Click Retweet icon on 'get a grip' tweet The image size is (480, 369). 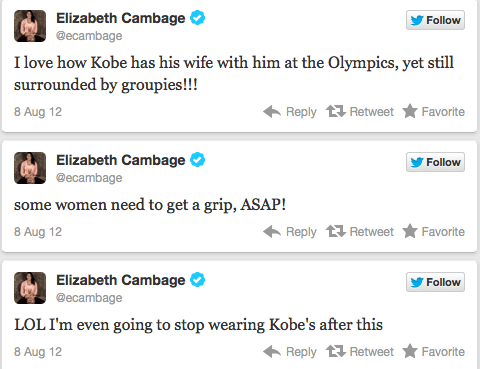tap(336, 231)
